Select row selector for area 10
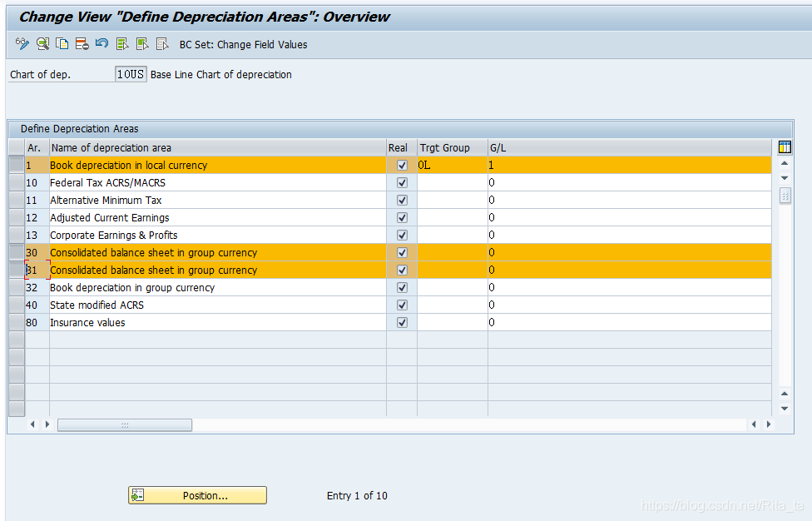 pos(17,183)
